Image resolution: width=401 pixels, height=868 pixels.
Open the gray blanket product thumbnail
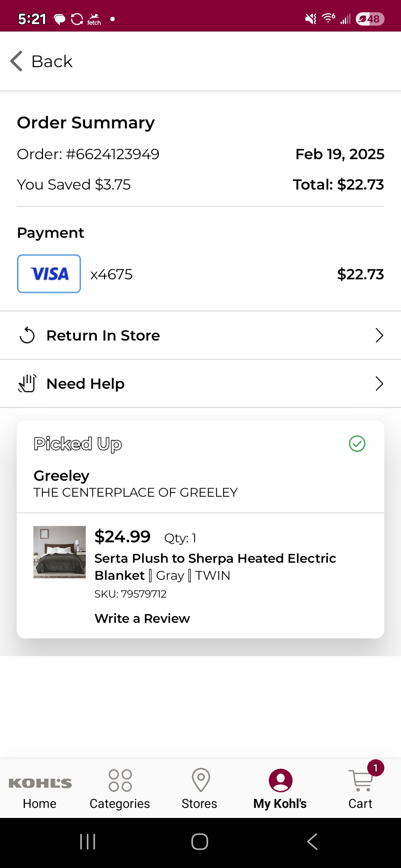coord(59,552)
